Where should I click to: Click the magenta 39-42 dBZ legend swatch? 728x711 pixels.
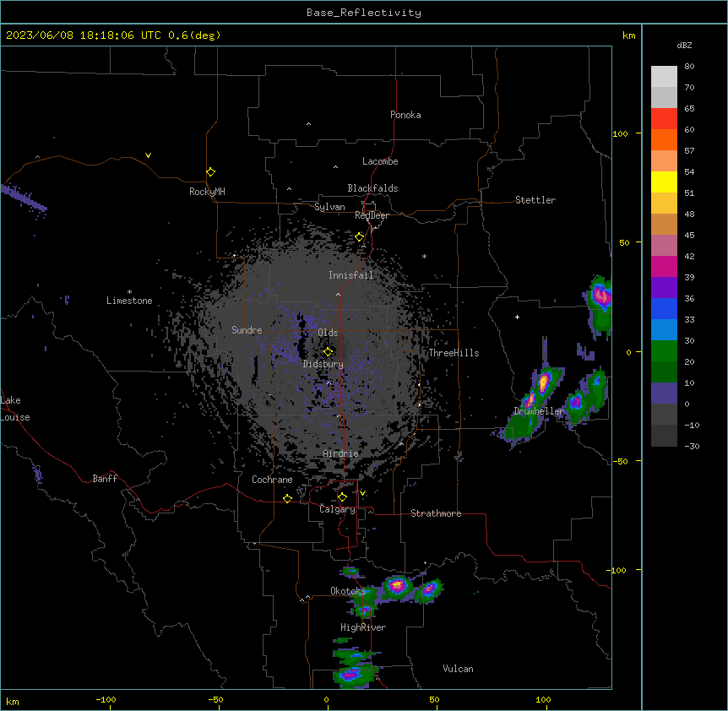(664, 266)
